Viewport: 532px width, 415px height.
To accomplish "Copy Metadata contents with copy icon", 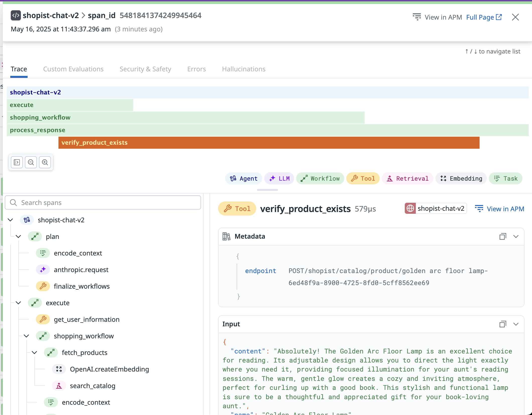I will click(x=503, y=236).
